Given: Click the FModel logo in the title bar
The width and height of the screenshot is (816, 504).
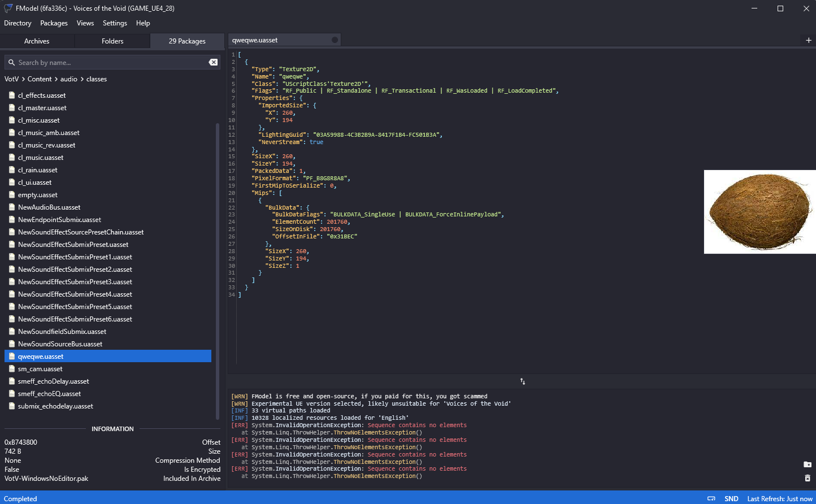Looking at the screenshot, I should point(8,8).
